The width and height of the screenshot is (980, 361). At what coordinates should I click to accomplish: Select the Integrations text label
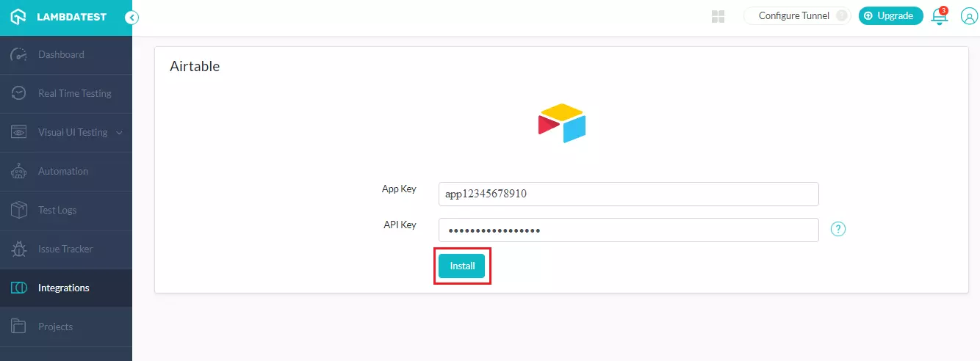coord(64,288)
